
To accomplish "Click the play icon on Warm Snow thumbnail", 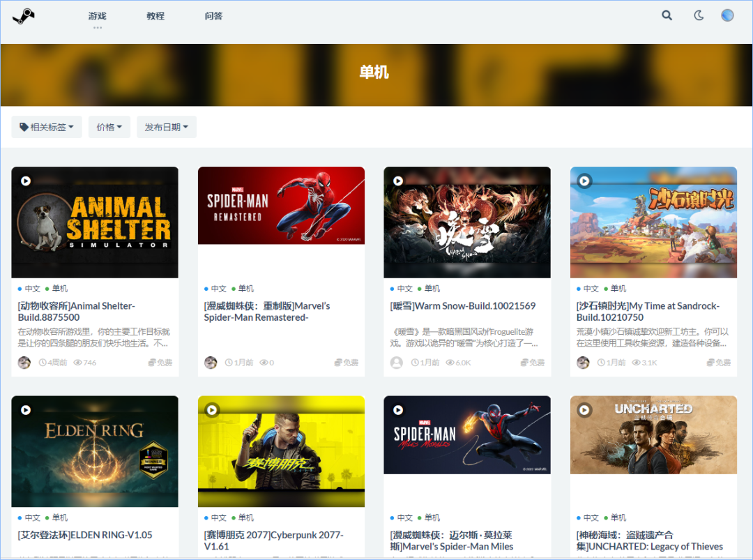I will 398,181.
